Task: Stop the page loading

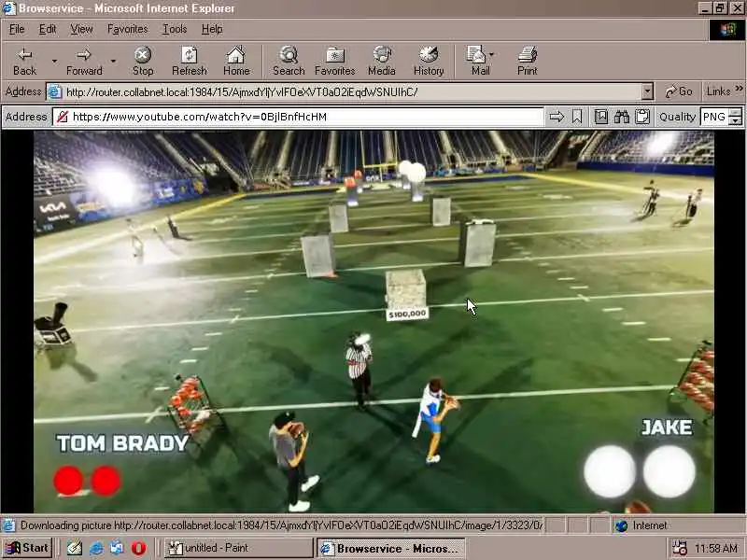Action: pyautogui.click(x=143, y=62)
